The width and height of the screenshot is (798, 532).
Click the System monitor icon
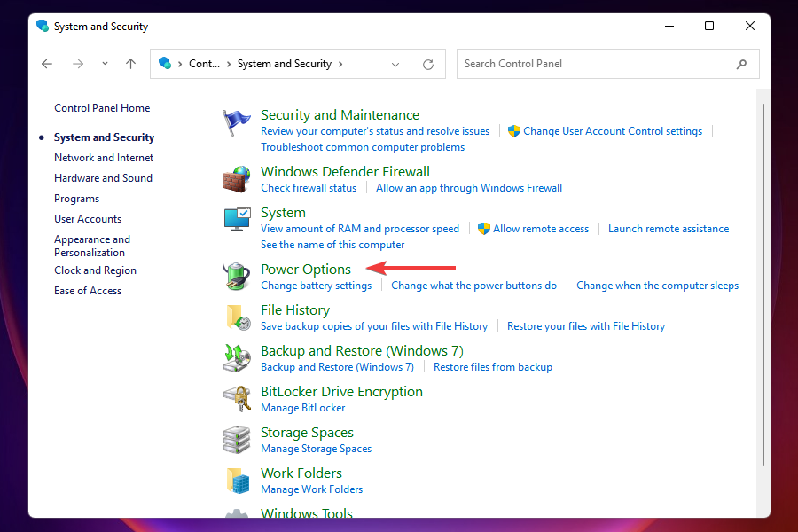pyautogui.click(x=237, y=219)
